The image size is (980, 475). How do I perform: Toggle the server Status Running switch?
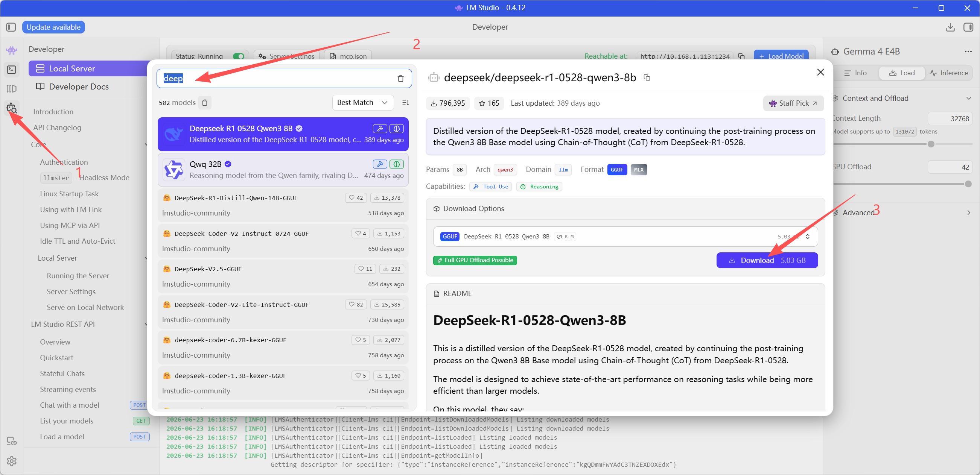(239, 56)
